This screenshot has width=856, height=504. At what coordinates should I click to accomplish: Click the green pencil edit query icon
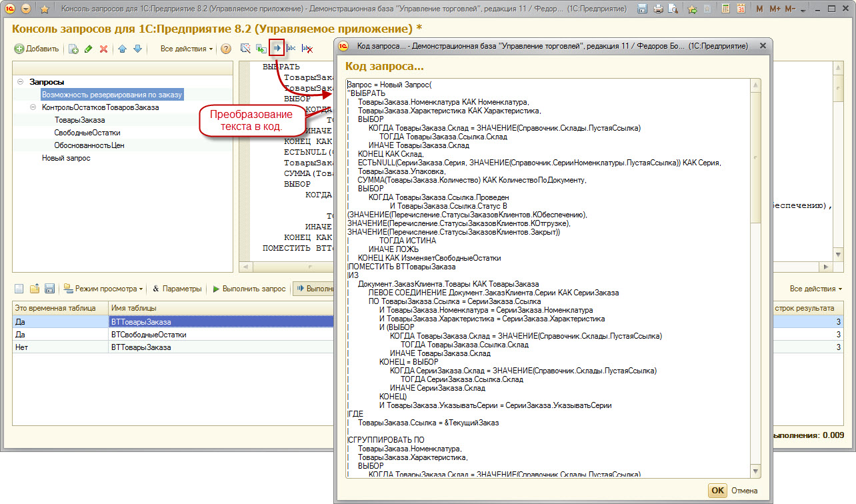[x=88, y=49]
